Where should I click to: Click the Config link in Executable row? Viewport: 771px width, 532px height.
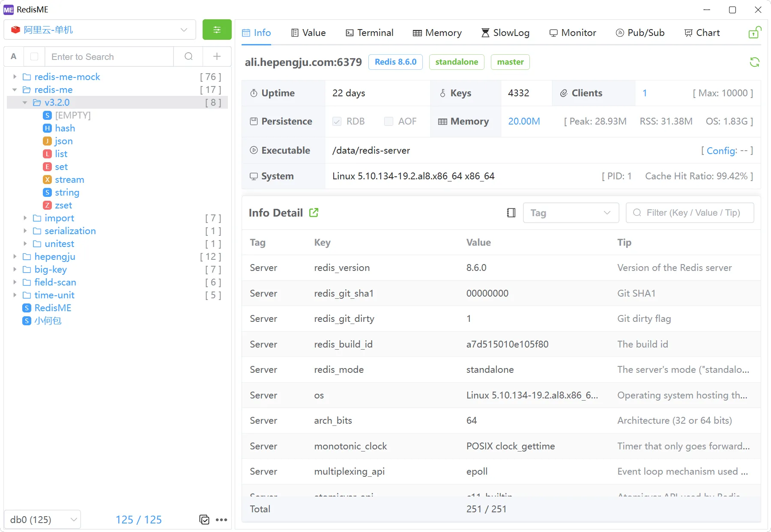(x=722, y=151)
